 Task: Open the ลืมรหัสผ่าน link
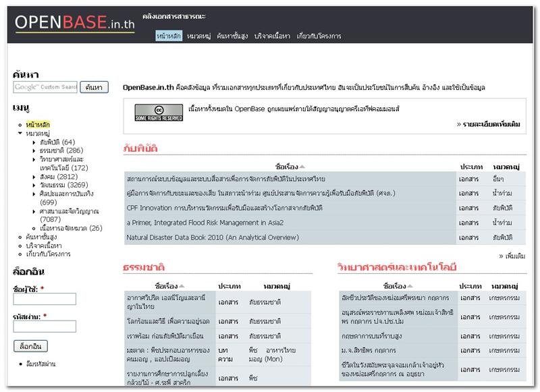point(40,364)
